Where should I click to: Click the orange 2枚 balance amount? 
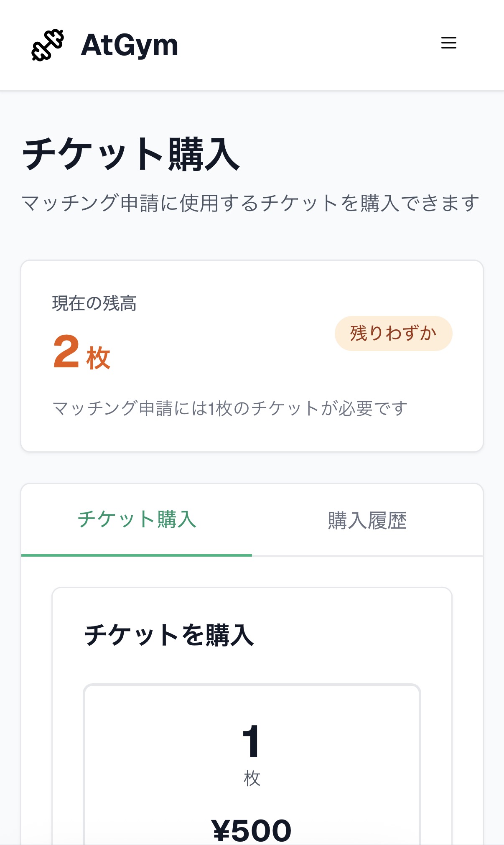(x=66, y=352)
